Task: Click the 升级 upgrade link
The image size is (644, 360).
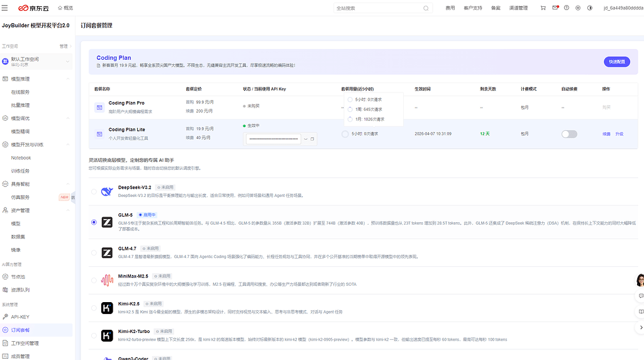Action: pos(619,134)
